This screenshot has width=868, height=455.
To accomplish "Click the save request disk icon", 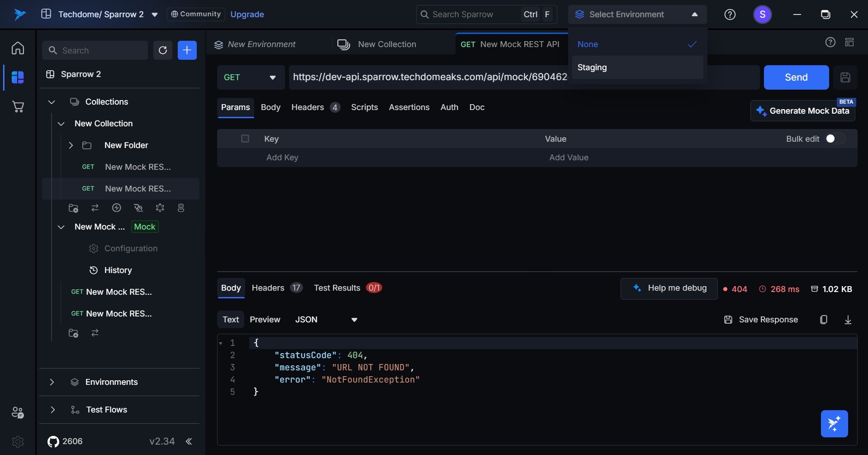I will click(845, 77).
